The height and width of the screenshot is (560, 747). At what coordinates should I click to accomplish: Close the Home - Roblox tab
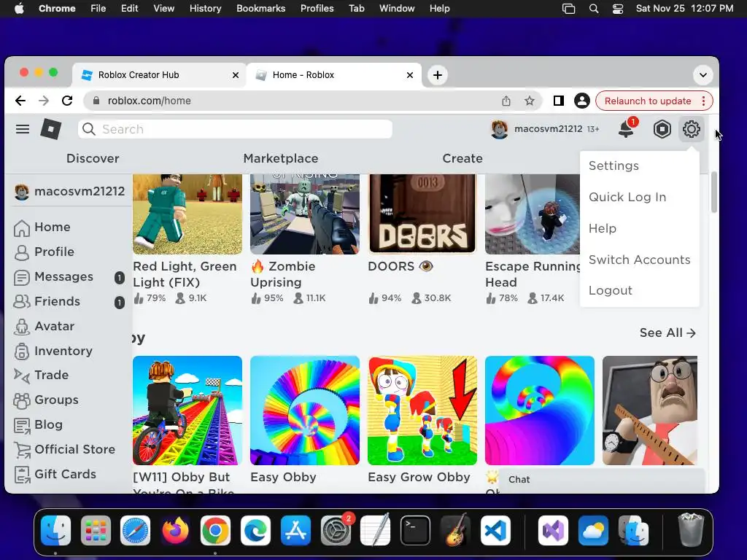(x=410, y=75)
